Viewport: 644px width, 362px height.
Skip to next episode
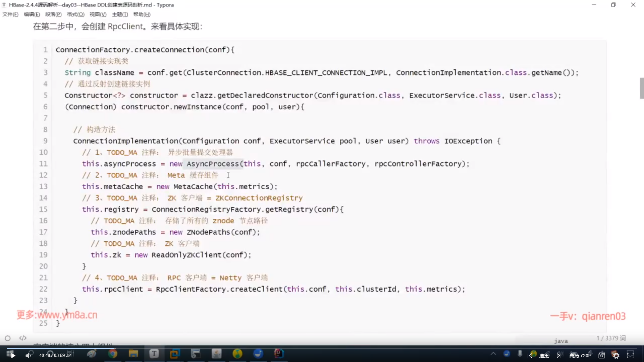[559, 356]
